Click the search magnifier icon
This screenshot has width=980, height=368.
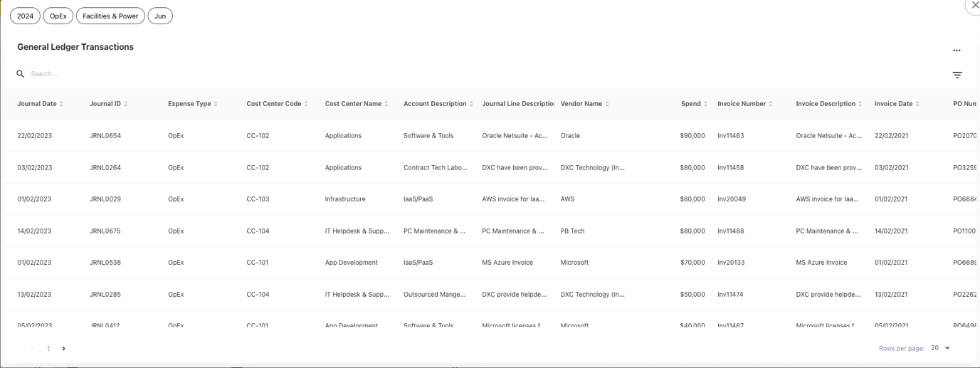pos(21,74)
